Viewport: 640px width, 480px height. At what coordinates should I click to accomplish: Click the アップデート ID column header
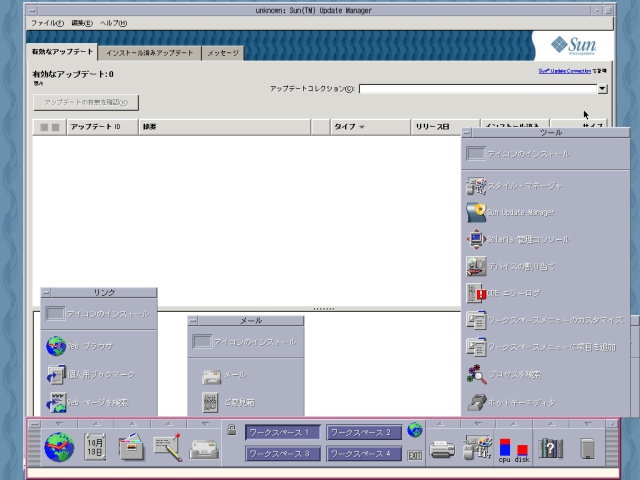[102, 127]
